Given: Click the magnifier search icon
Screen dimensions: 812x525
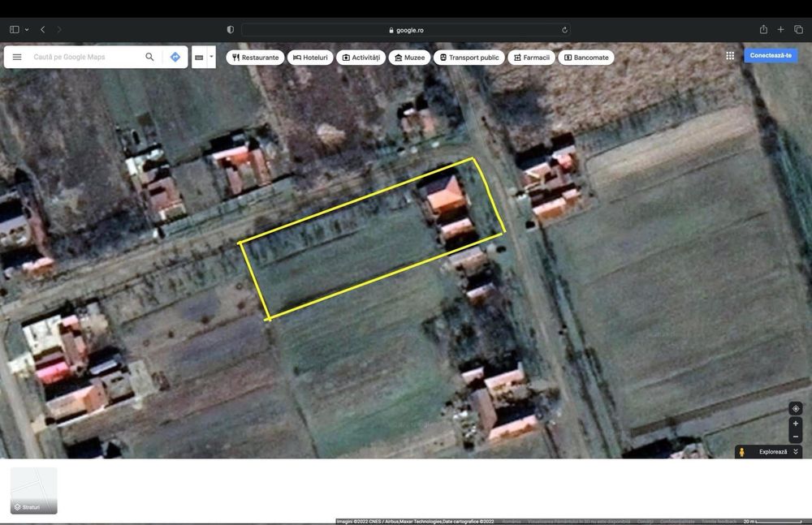Looking at the screenshot, I should [x=149, y=57].
